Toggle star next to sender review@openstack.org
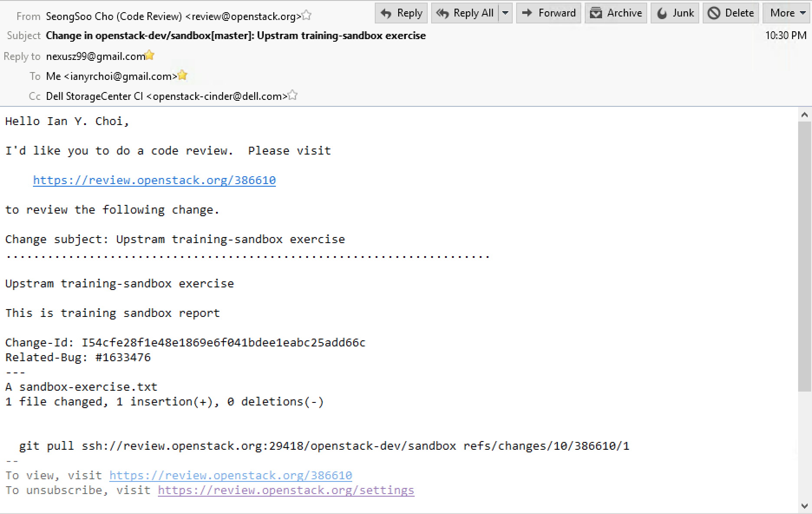This screenshot has height=514, width=812. (x=307, y=16)
